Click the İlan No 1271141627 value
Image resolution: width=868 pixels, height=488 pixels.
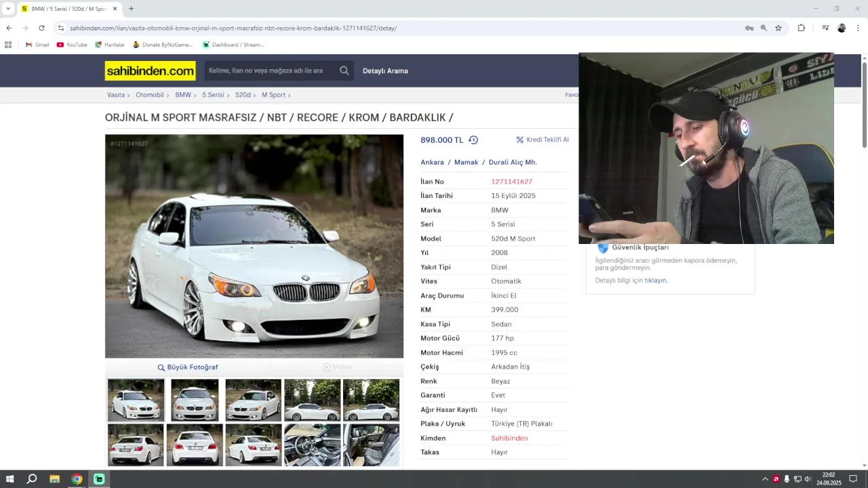[511, 182]
